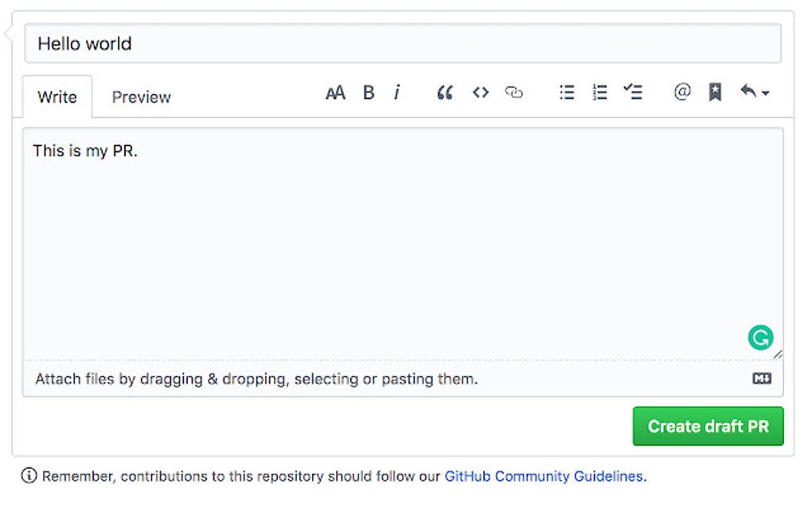Toggle italic formatting

tap(396, 92)
